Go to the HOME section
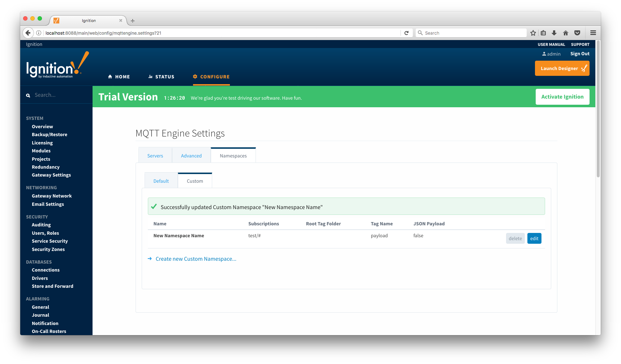The height and width of the screenshot is (364, 621). click(x=119, y=77)
